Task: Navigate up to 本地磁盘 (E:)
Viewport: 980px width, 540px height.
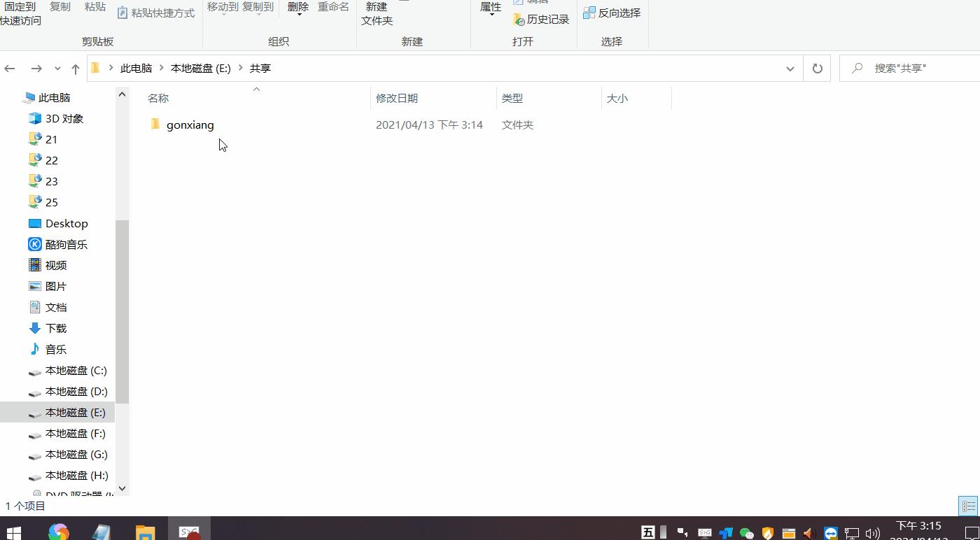Action: click(x=76, y=68)
